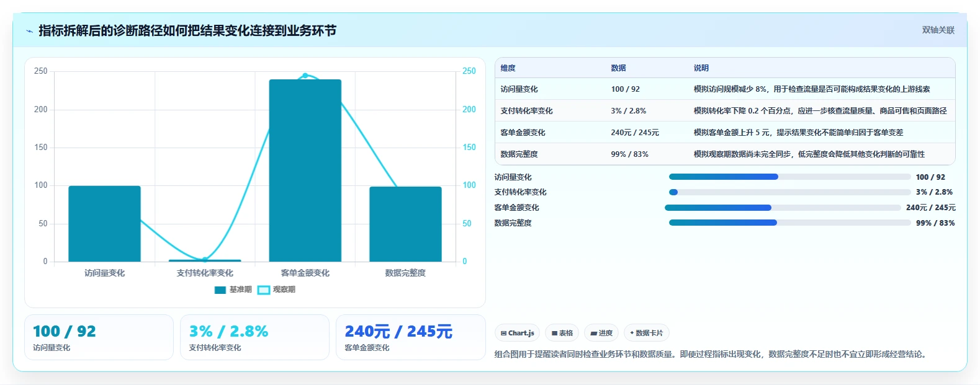Click the 表格 tag chip
This screenshot has height=385, width=980.
(562, 333)
